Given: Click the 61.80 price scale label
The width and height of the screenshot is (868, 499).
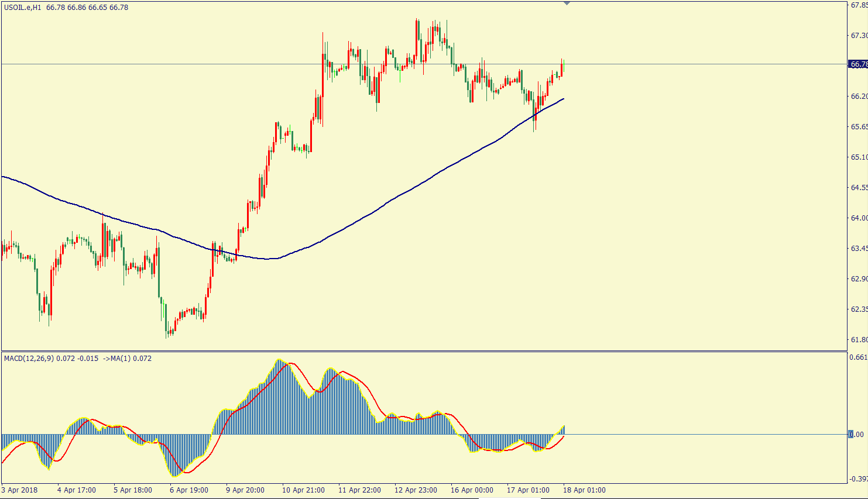Looking at the screenshot, I should pyautogui.click(x=859, y=340).
